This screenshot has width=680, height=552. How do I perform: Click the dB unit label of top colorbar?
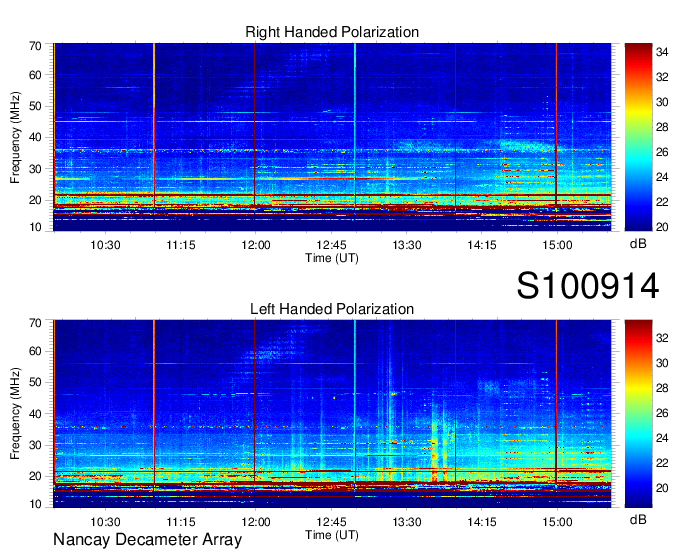(638, 244)
